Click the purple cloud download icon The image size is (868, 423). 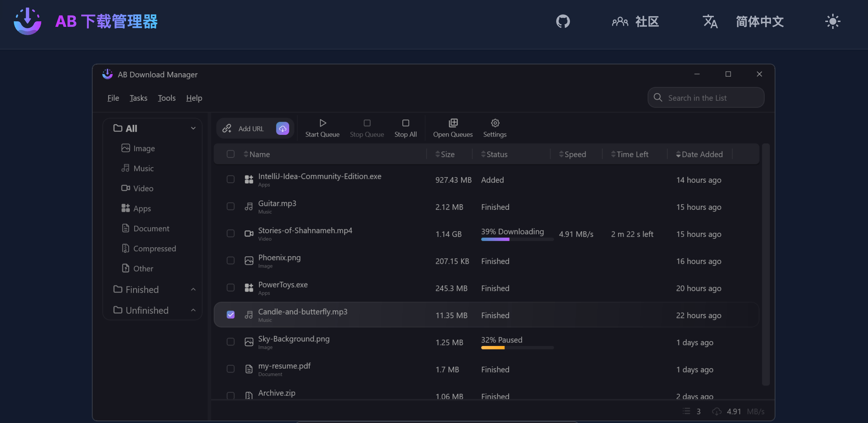pyautogui.click(x=283, y=129)
